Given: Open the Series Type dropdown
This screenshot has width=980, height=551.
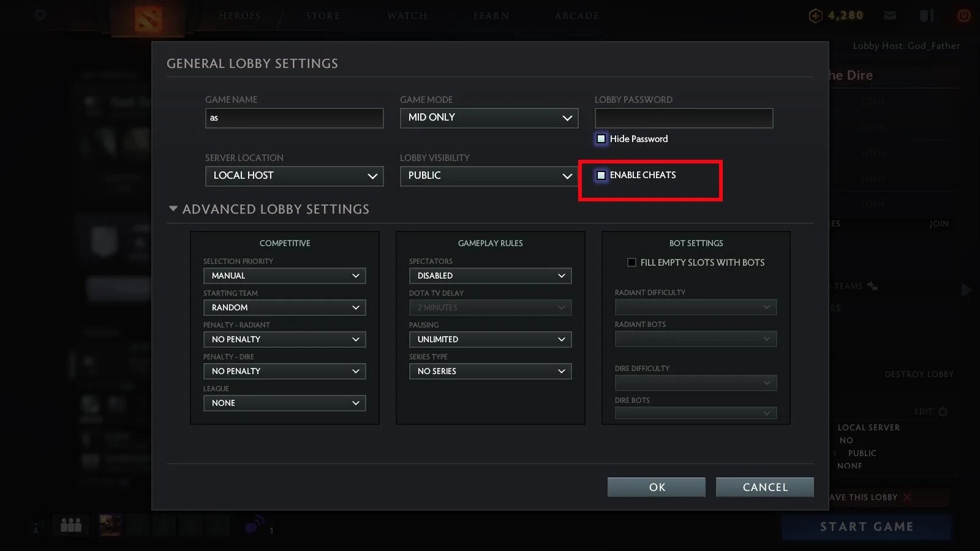Looking at the screenshot, I should 491,371.
